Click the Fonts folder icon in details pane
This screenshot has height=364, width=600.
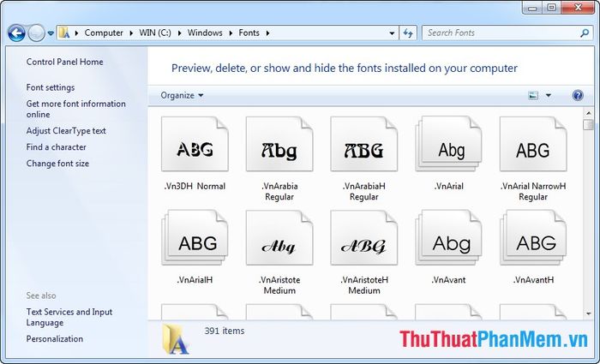[x=175, y=339]
